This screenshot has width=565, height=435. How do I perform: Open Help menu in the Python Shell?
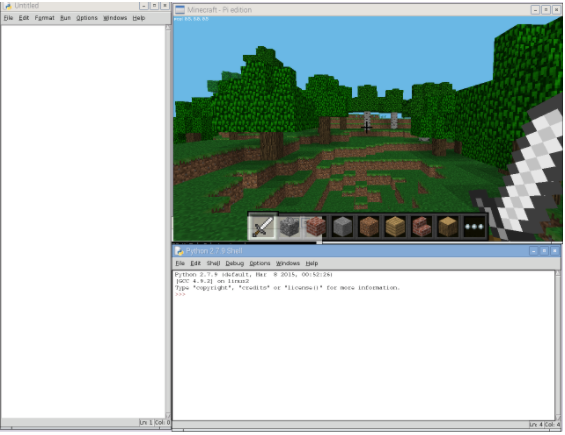click(x=312, y=263)
